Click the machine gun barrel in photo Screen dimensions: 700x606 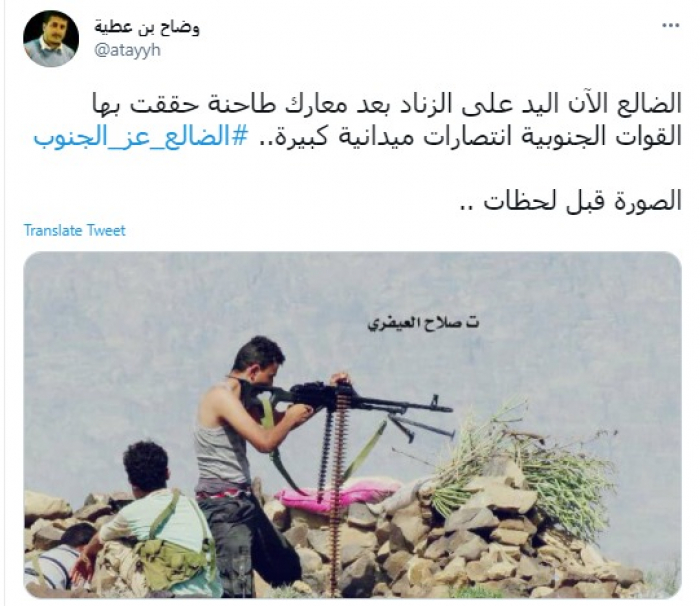pyautogui.click(x=404, y=403)
